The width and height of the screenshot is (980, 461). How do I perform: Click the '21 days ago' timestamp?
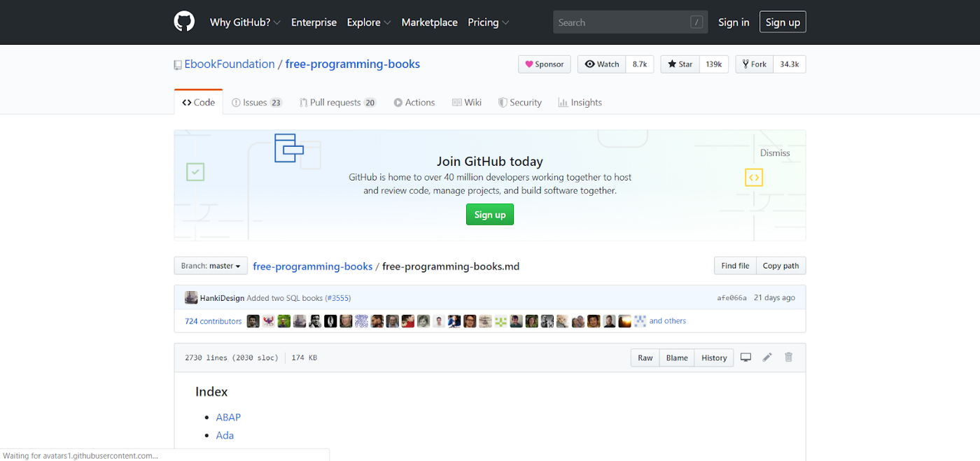click(x=774, y=298)
